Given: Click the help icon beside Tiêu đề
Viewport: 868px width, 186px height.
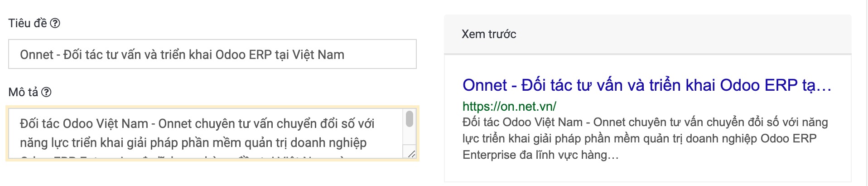Looking at the screenshot, I should 55,23.
